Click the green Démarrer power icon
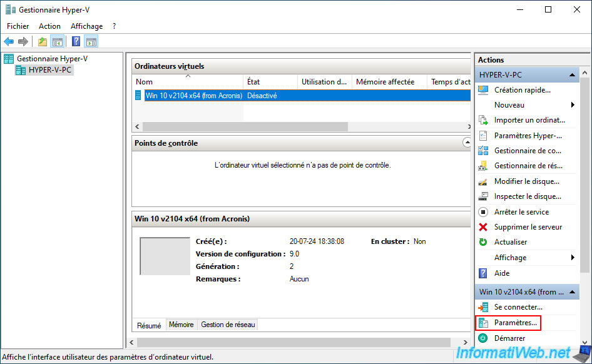 pyautogui.click(x=483, y=338)
